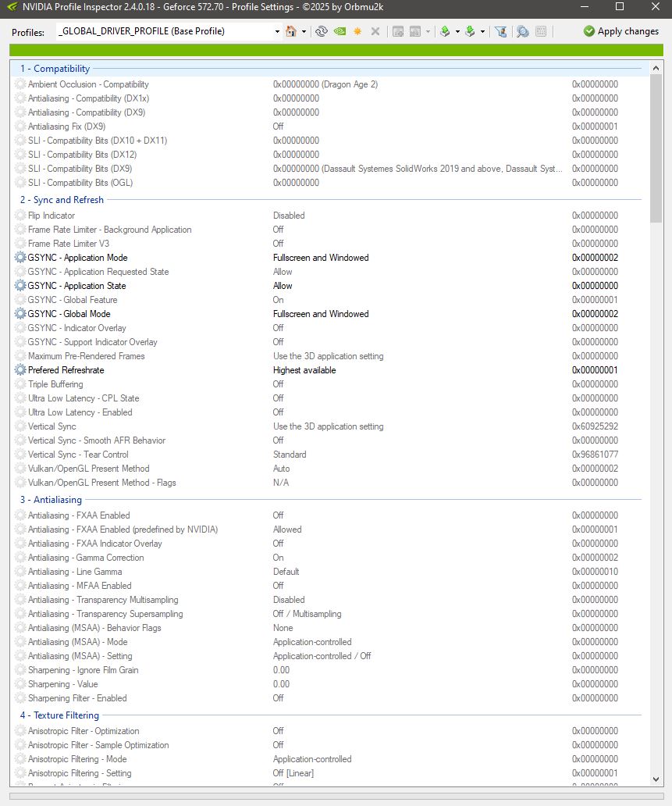Click the remove application from profile icon

(415, 31)
